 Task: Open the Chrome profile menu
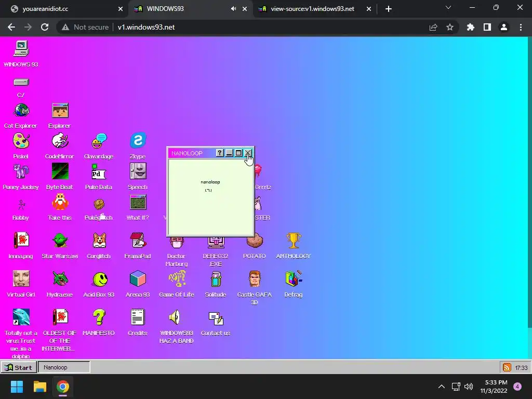pos(504,27)
